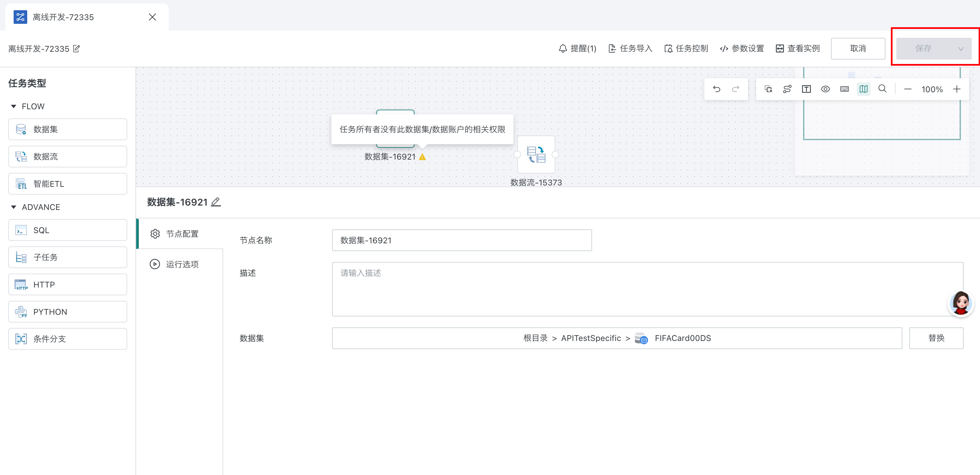This screenshot has height=475, width=980.
Task: Click the auto-layout nodes icon
Action: tap(787, 89)
